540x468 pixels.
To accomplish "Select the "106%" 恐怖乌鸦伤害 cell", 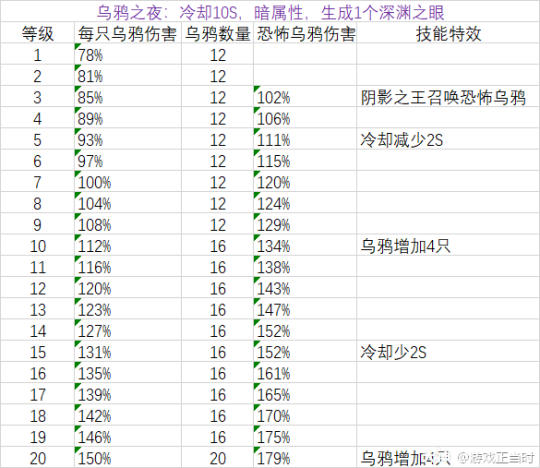I will click(x=305, y=118).
